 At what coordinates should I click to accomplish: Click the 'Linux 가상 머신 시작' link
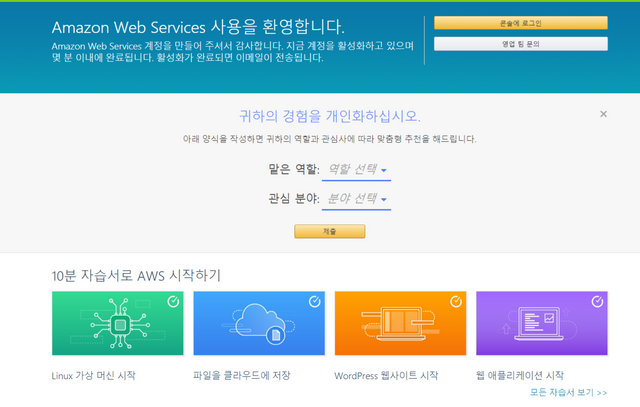point(93,376)
